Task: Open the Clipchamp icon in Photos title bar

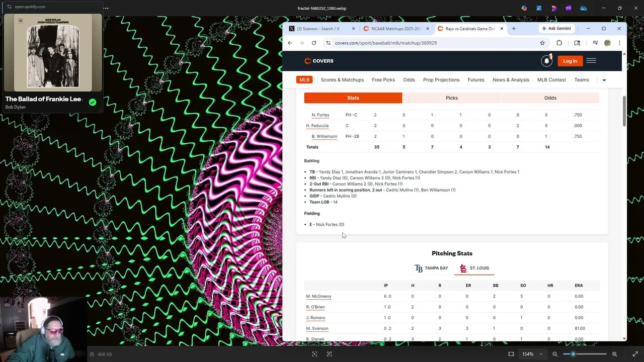Action: click(569, 8)
